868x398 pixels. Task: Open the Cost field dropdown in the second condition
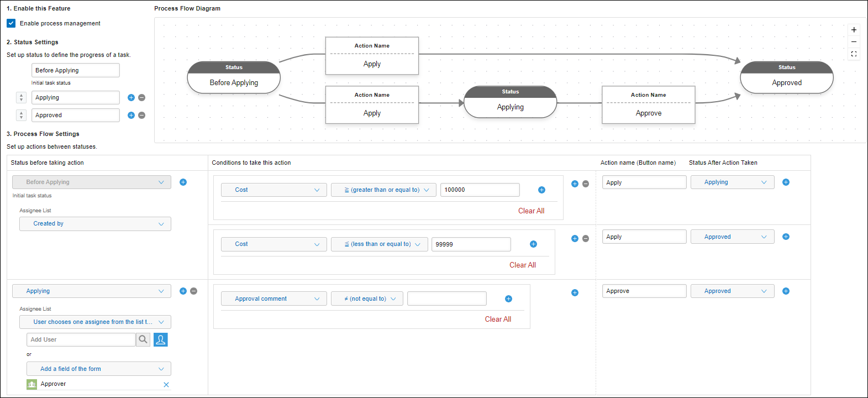(274, 244)
